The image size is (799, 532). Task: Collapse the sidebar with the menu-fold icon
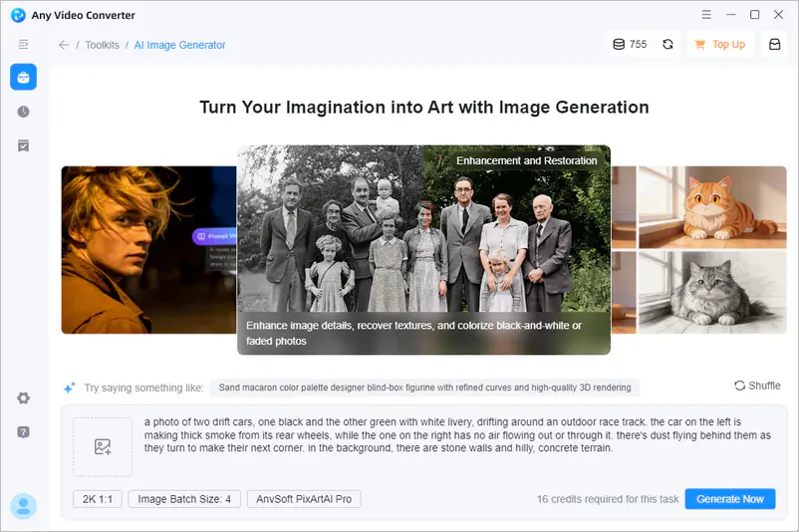24,45
